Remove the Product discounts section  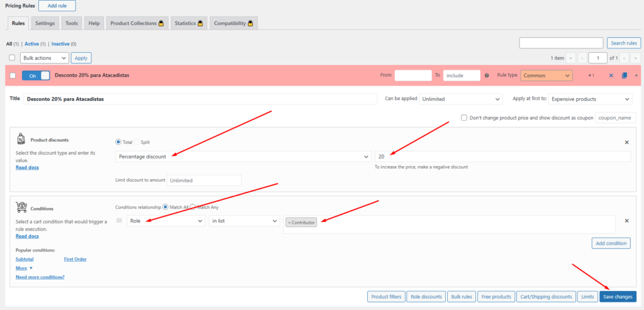point(627,142)
